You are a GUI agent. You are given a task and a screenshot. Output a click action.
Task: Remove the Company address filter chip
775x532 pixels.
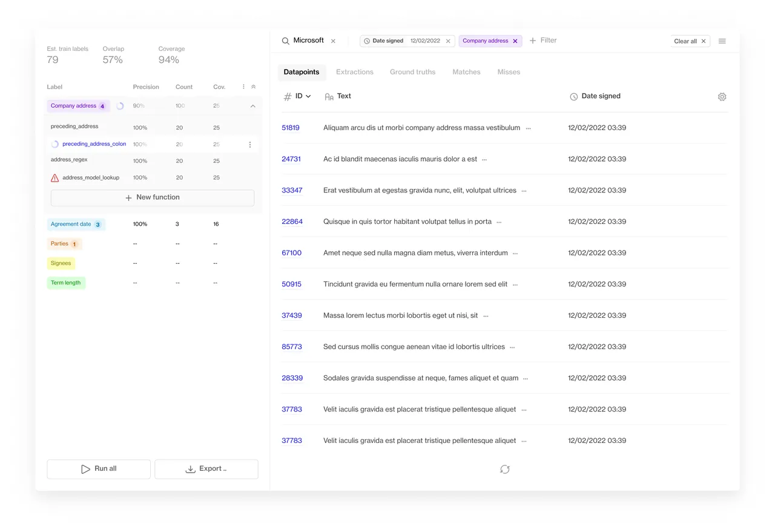coord(515,41)
